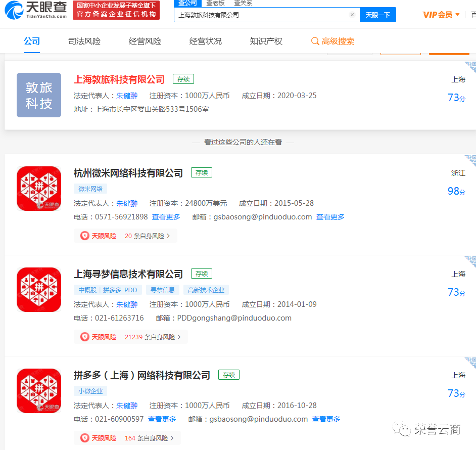
Task: Switch to the 司法风险 tab
Action: (84, 41)
